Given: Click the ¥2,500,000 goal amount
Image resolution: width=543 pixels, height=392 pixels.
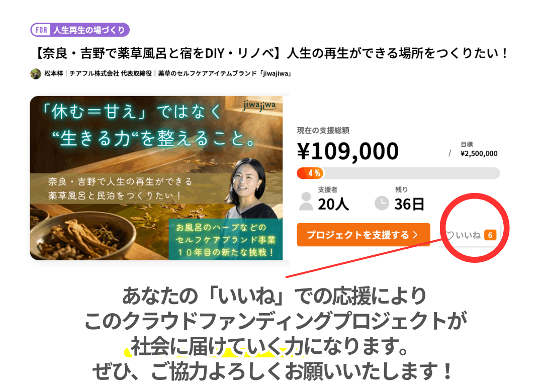Looking at the screenshot, I should coord(479,154).
